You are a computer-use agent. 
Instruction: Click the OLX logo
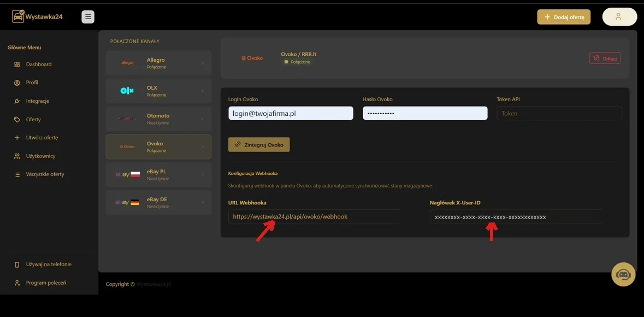(x=127, y=91)
